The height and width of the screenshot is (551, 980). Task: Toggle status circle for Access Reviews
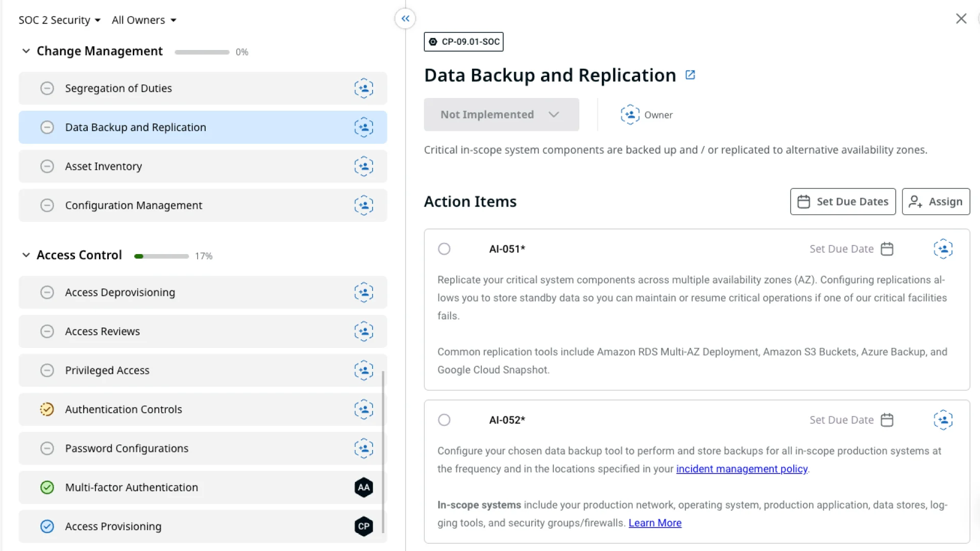47,332
